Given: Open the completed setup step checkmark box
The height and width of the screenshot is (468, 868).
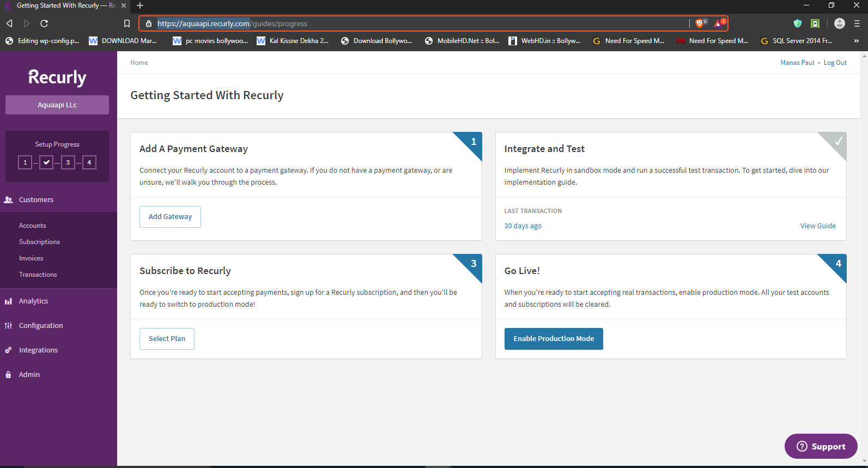Looking at the screenshot, I should 46,162.
